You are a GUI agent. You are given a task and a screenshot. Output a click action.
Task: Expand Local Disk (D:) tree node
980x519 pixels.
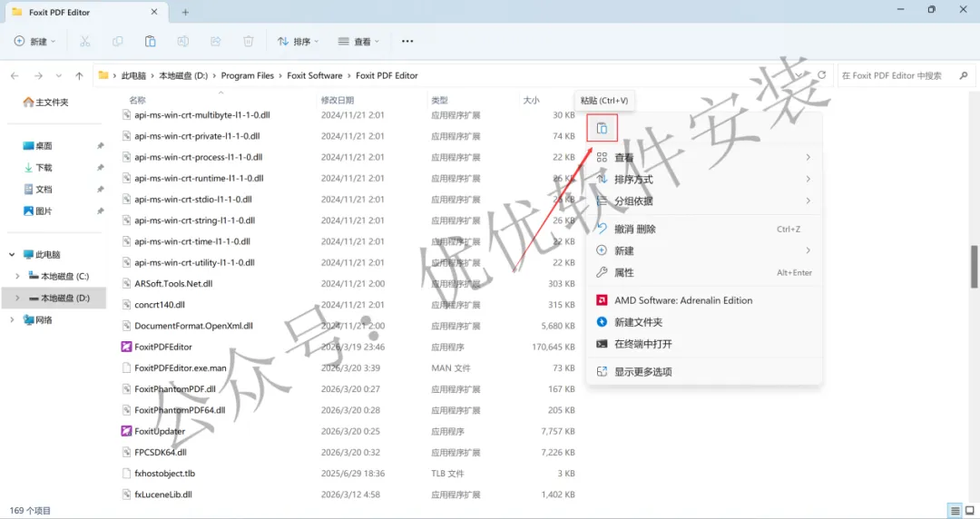17,299
